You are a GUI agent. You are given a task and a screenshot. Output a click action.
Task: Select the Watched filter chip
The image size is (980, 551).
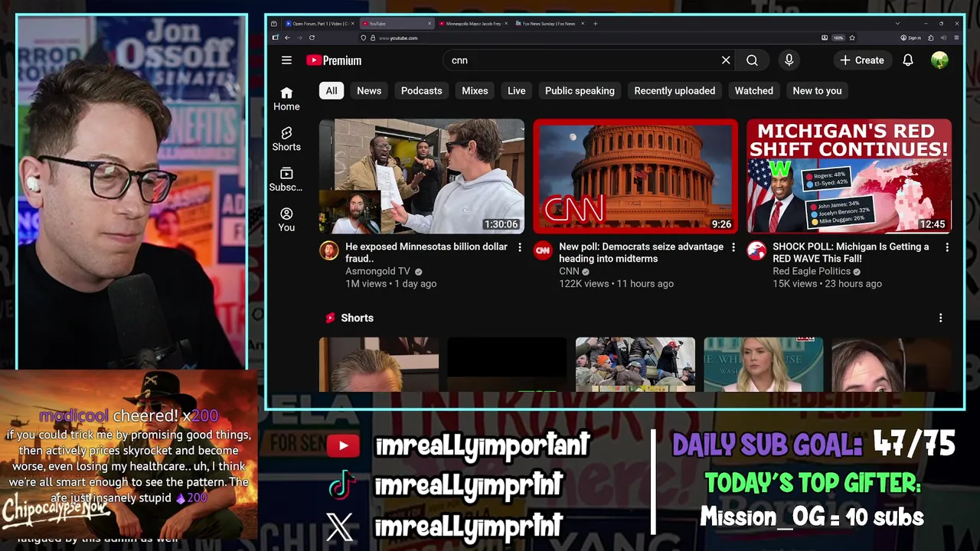tap(754, 90)
